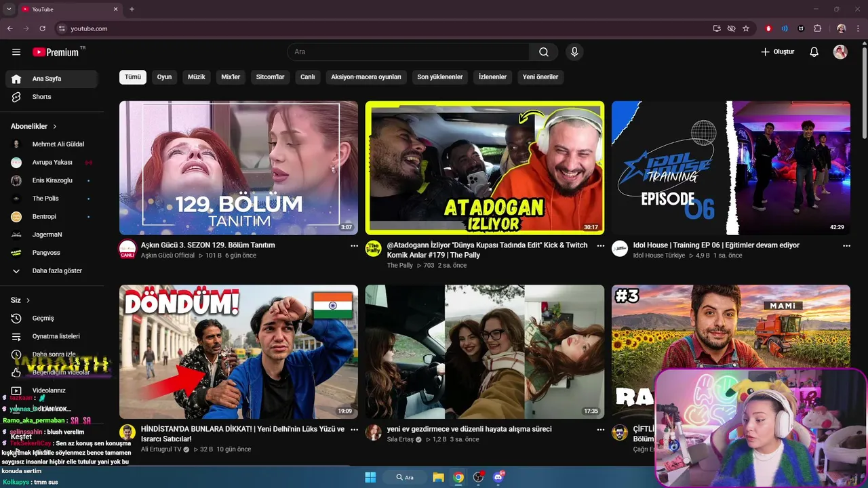The width and height of the screenshot is (868, 488).
Task: Open the tab search dropdown arrow
Action: click(x=9, y=9)
